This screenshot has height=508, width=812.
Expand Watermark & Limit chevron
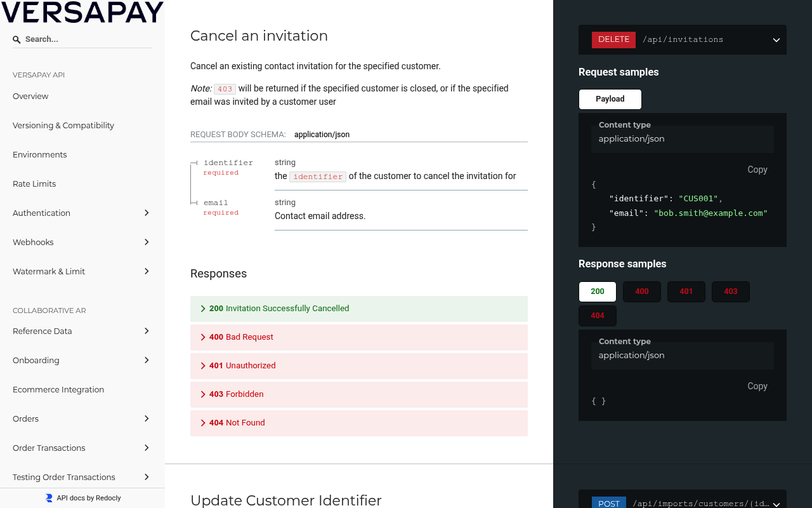click(x=147, y=271)
